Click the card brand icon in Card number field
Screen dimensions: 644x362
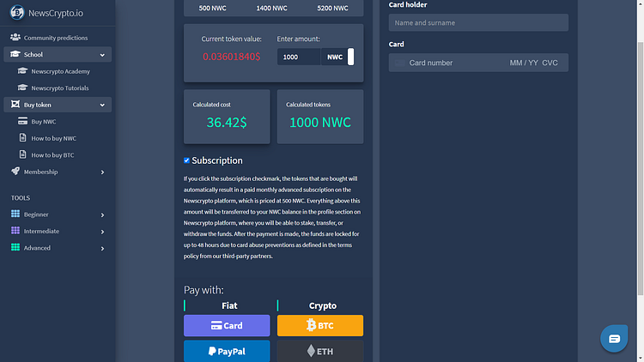399,63
